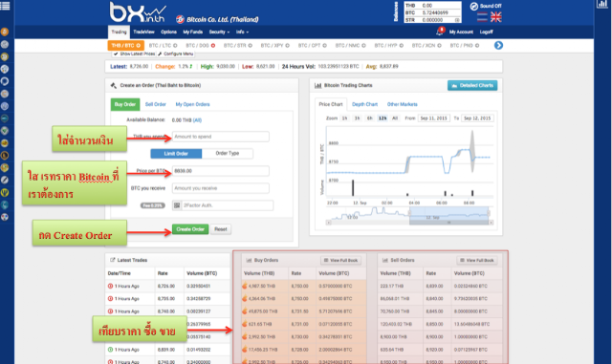Switch to Order Type toggle option
This screenshot has height=364, width=612.
pyautogui.click(x=228, y=153)
